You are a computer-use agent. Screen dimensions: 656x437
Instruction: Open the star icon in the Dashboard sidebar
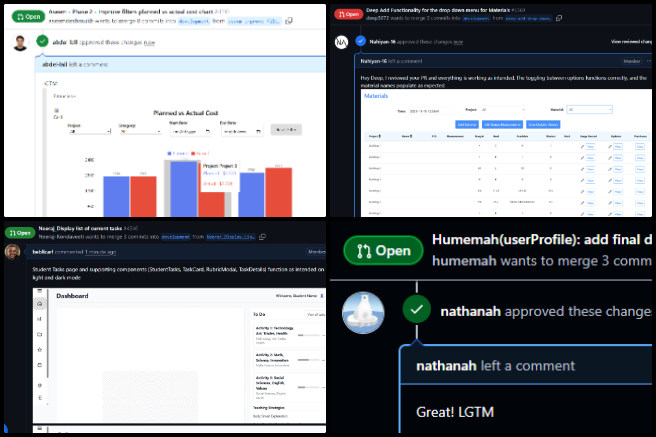click(40, 350)
